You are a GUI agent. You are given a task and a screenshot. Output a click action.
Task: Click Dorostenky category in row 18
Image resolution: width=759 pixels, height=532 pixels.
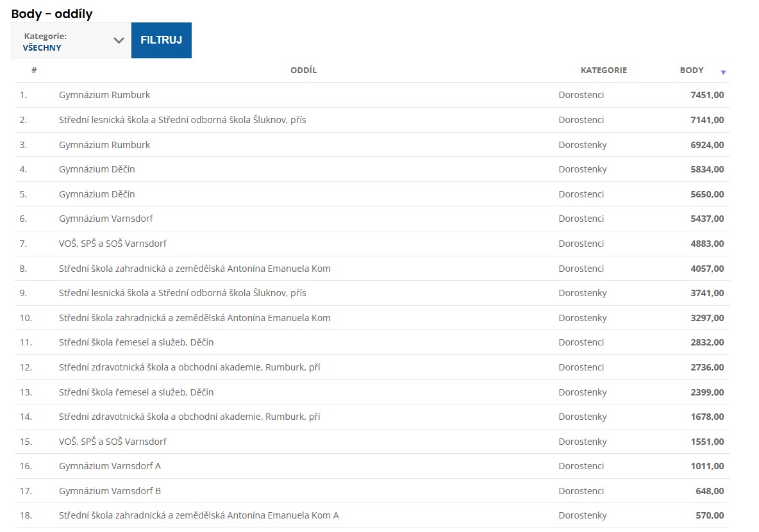582,515
